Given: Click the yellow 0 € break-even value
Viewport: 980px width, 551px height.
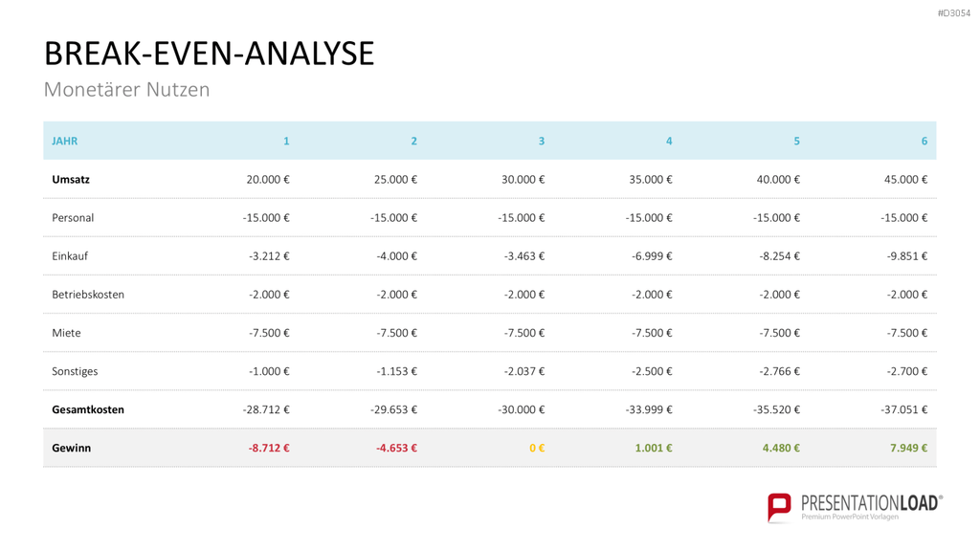Looking at the screenshot, I should click(537, 448).
